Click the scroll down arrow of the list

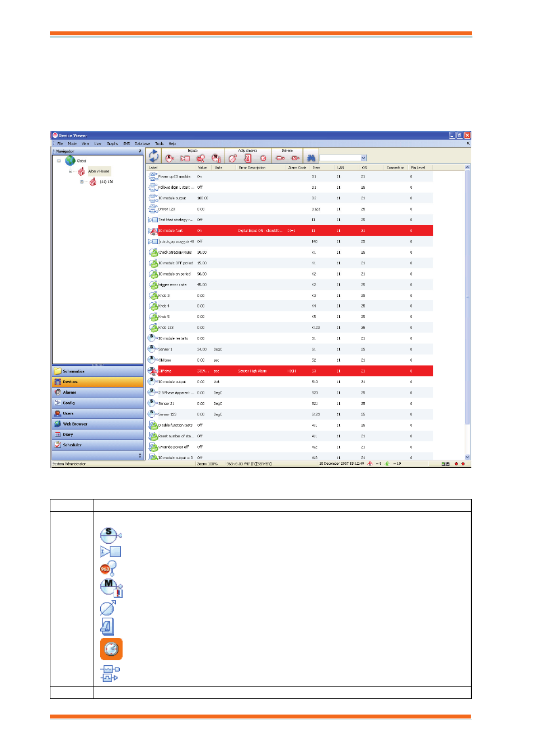(x=468, y=457)
